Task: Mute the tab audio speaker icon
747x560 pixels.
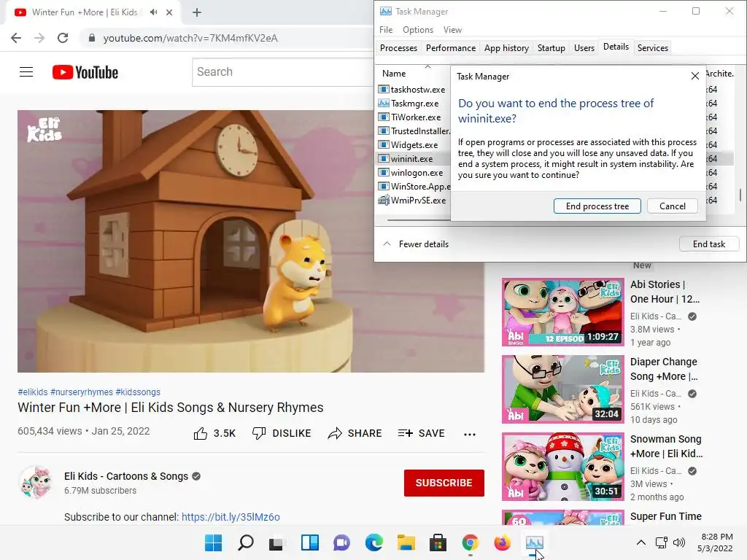Action: click(x=153, y=12)
